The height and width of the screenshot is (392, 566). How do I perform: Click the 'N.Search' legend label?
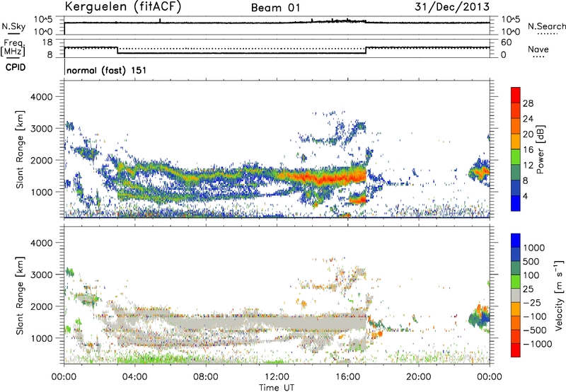[x=546, y=26]
